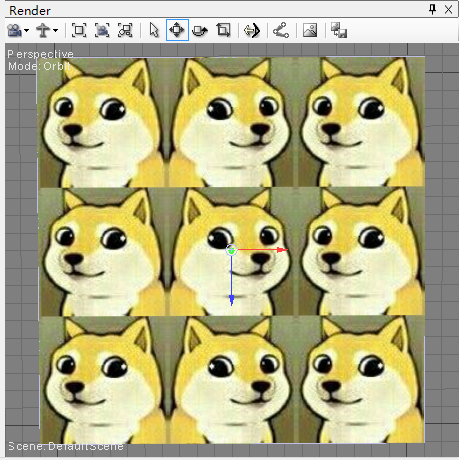The image size is (459, 460).
Task: Pin the Render panel
Action: (433, 10)
